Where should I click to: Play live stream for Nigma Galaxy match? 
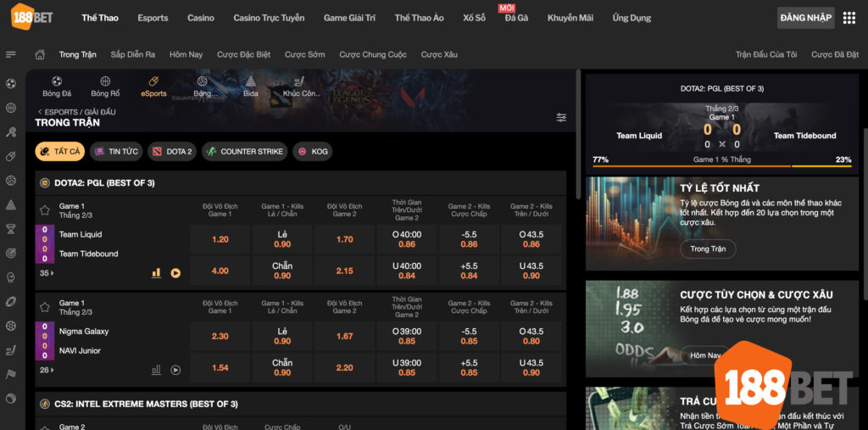click(175, 370)
